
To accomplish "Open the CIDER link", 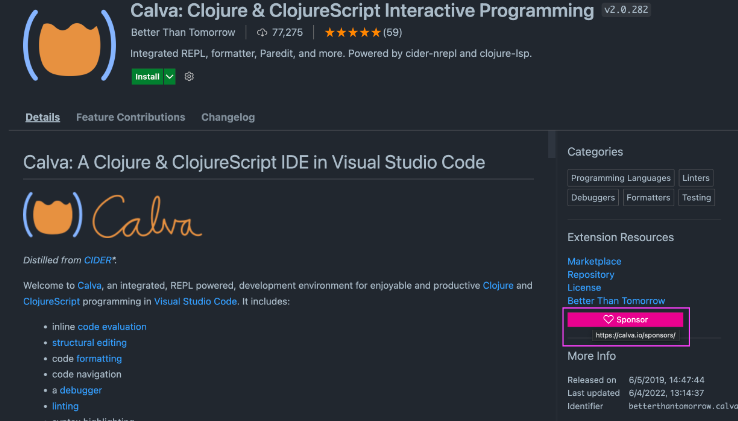I will point(98,260).
